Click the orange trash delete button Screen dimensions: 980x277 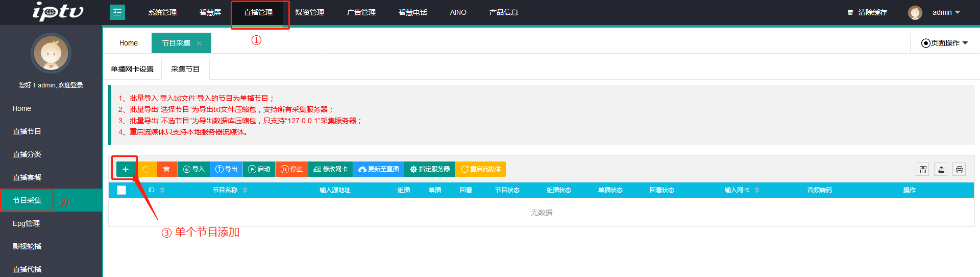(166, 169)
